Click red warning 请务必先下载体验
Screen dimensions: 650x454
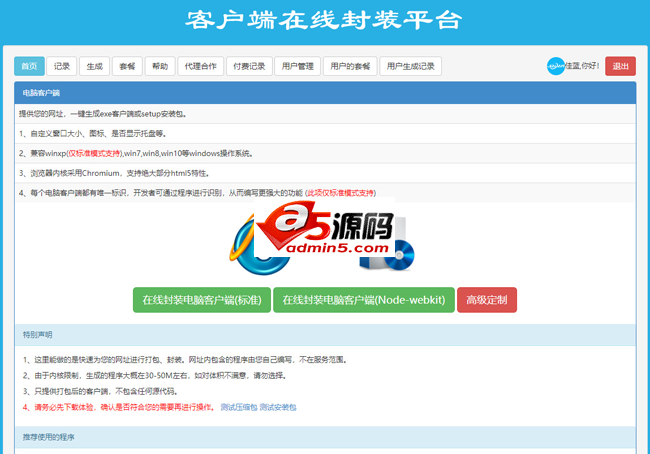119,408
